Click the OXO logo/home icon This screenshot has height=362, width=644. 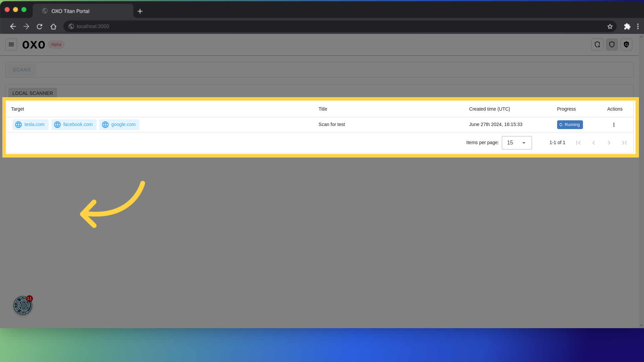coord(34,44)
